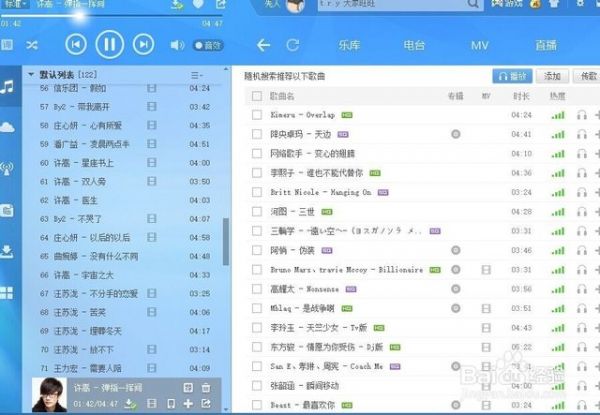This screenshot has height=415, width=600.
Task: Open the MV tab
Action: click(x=478, y=45)
